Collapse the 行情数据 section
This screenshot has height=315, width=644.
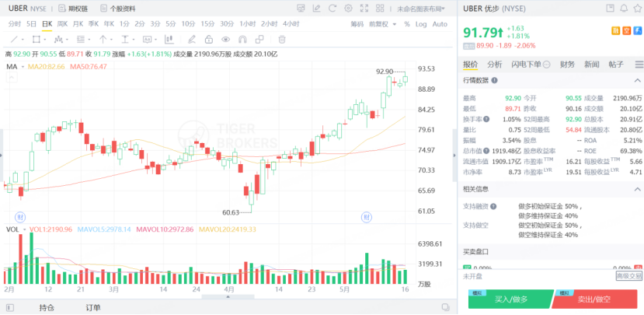(x=638, y=81)
